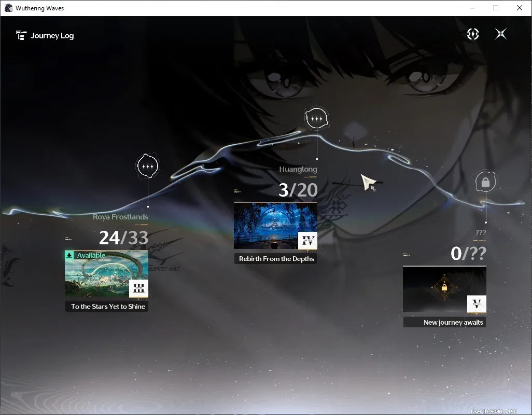Close the Journey Log with the X icon
Screen dimensions: 532x415
pos(501,34)
